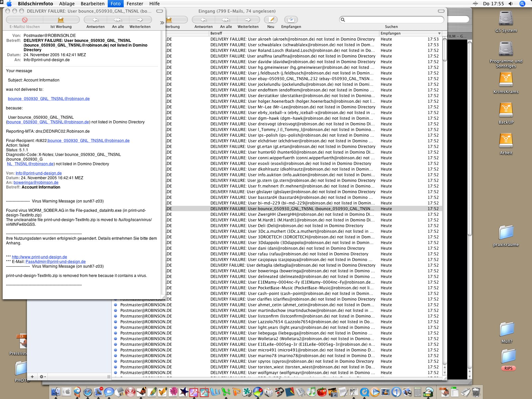Open Spotlight search in menu bar
Viewport: 532px width, 399px height.
(522, 4)
